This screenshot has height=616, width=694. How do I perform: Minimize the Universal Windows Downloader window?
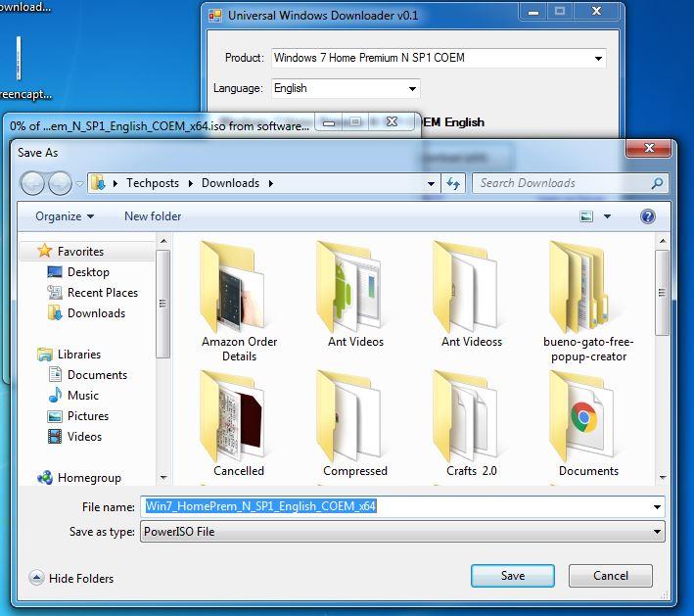pyautogui.click(x=533, y=12)
